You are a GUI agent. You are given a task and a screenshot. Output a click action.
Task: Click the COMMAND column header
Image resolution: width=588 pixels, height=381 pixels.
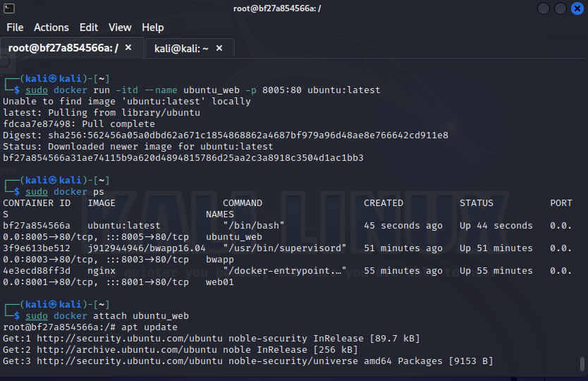pyautogui.click(x=243, y=203)
